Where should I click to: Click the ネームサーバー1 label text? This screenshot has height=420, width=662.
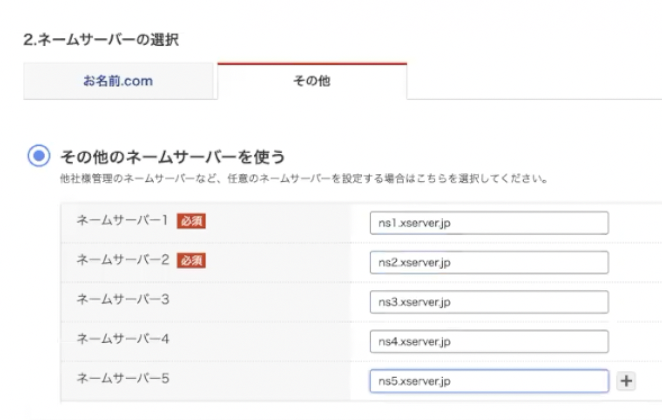click(x=122, y=220)
